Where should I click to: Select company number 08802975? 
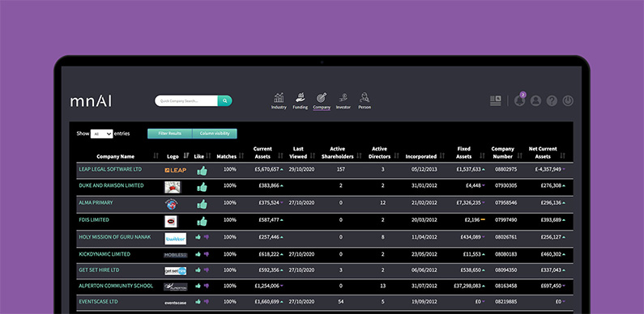[506, 169]
